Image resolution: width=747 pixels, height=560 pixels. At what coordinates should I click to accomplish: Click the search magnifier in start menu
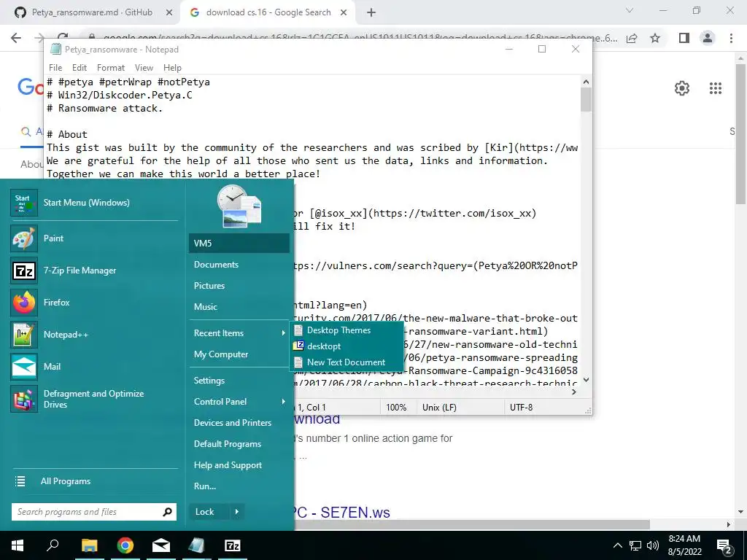tap(167, 512)
